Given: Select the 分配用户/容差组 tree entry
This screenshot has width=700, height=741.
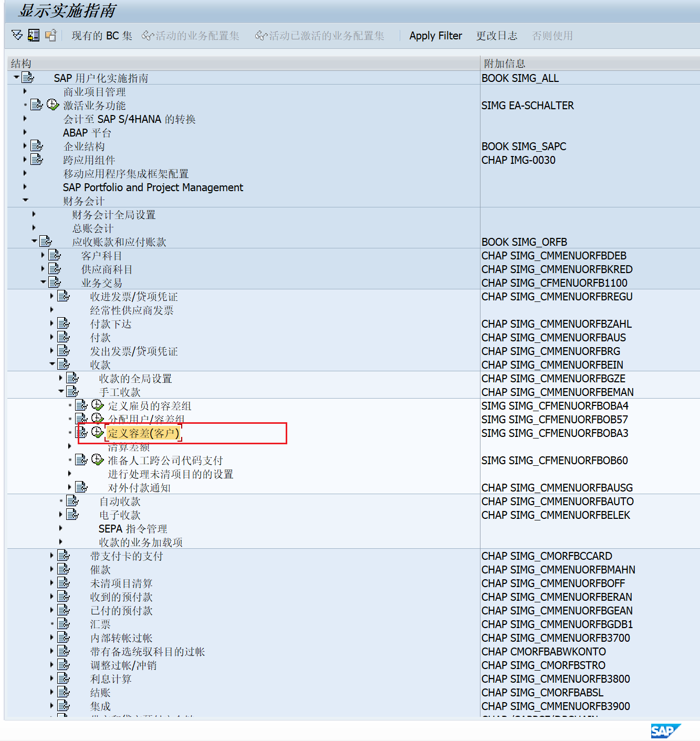Looking at the screenshot, I should (x=146, y=419).
